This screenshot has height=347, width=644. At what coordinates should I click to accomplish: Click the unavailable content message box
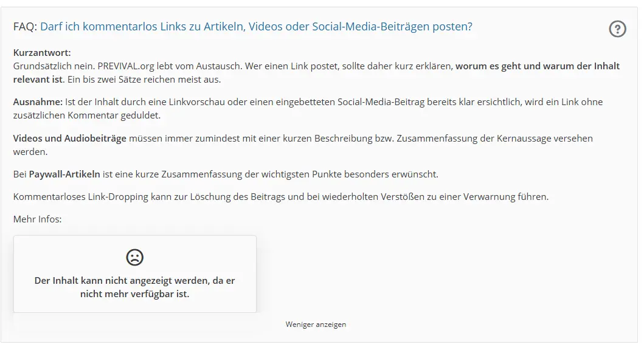pyautogui.click(x=135, y=274)
